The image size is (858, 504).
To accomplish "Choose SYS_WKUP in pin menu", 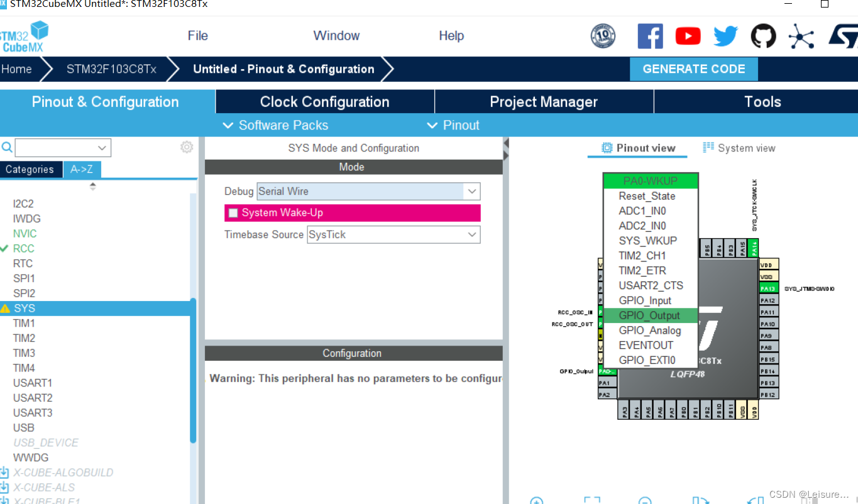I will tap(650, 241).
